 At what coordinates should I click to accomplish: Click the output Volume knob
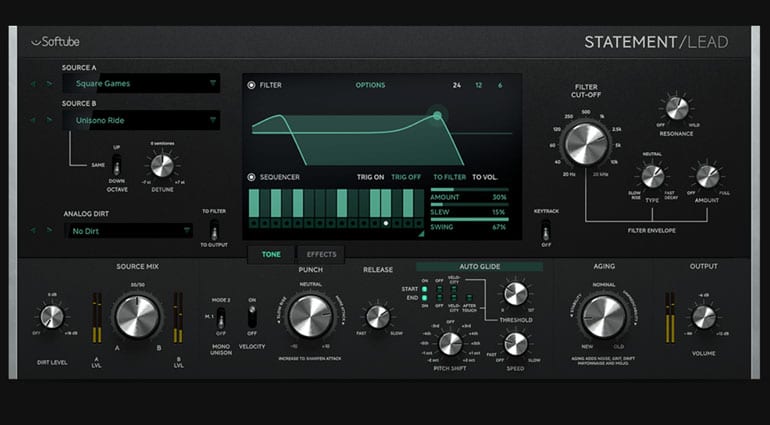click(704, 317)
